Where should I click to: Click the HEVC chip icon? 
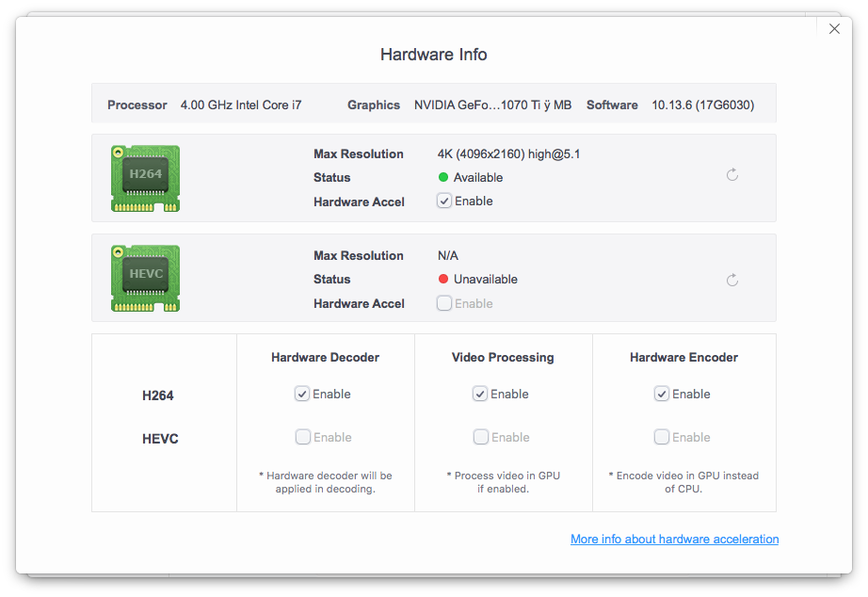(x=146, y=278)
